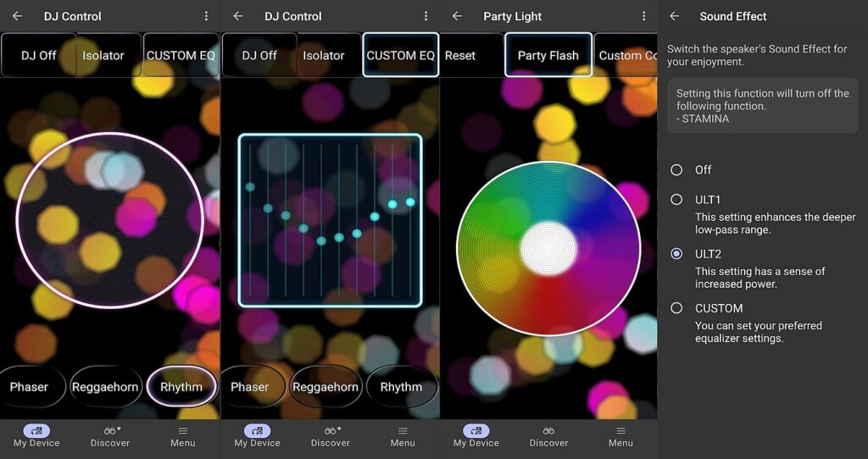868x459 pixels.
Task: Tap the leftmost EQ band dot
Action: [x=250, y=187]
